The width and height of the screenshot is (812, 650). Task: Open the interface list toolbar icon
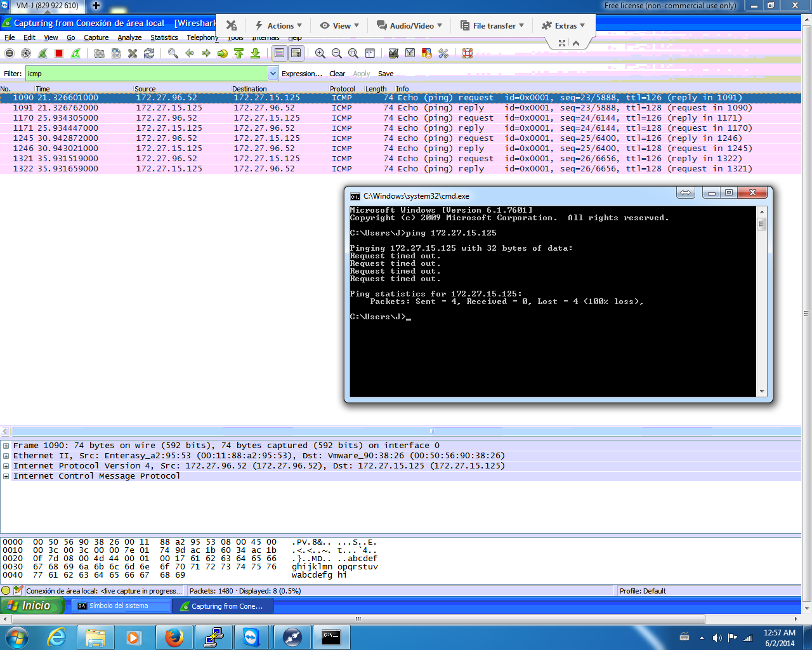click(x=10, y=53)
